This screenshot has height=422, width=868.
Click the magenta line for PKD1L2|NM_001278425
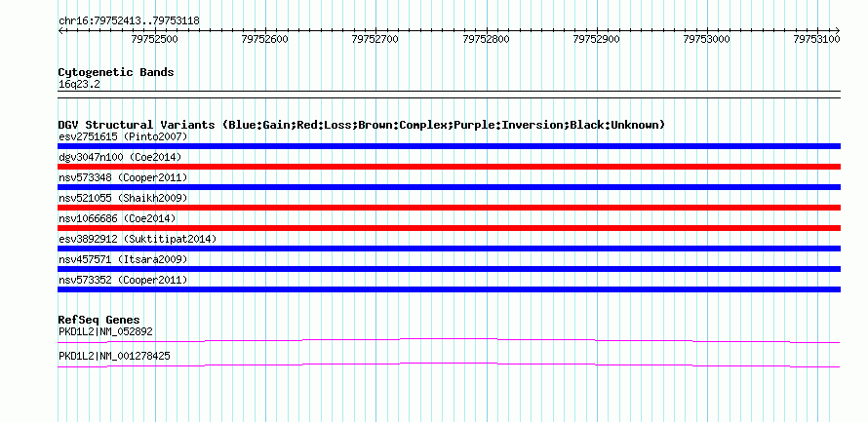pos(449,364)
